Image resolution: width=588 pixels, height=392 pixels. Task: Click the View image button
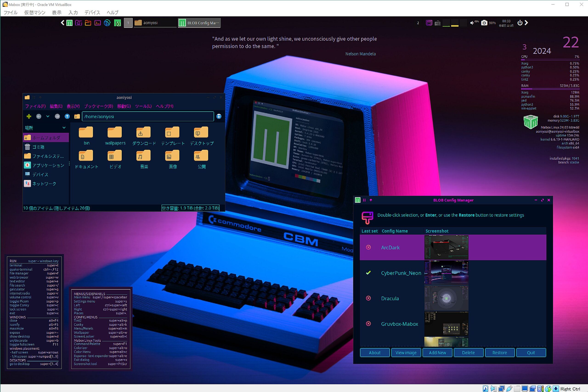(406, 352)
